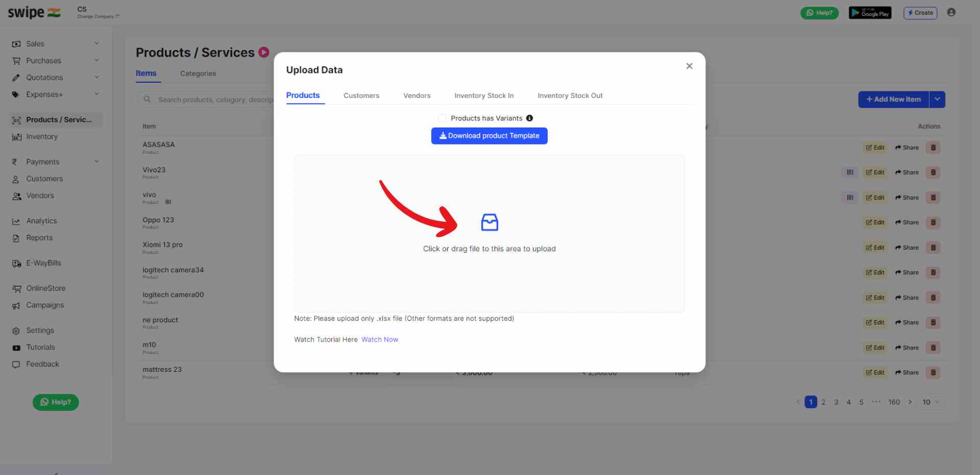Screen dimensions: 980x475
Task: Close the Upload Data dialog
Action: click(x=689, y=66)
